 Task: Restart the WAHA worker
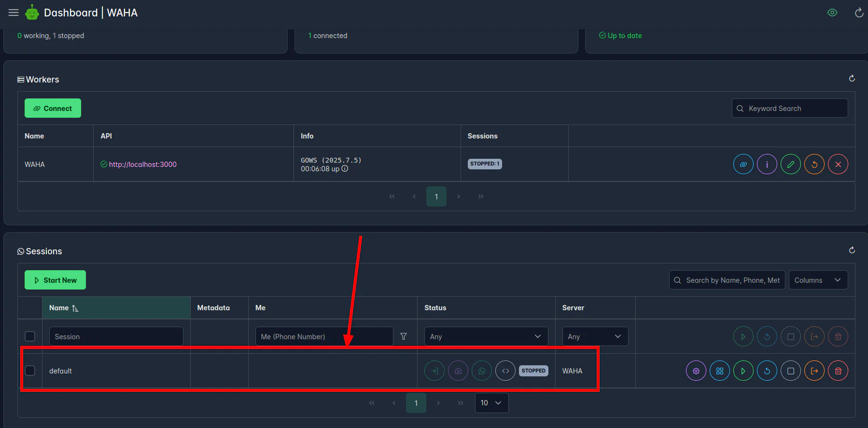pos(814,164)
